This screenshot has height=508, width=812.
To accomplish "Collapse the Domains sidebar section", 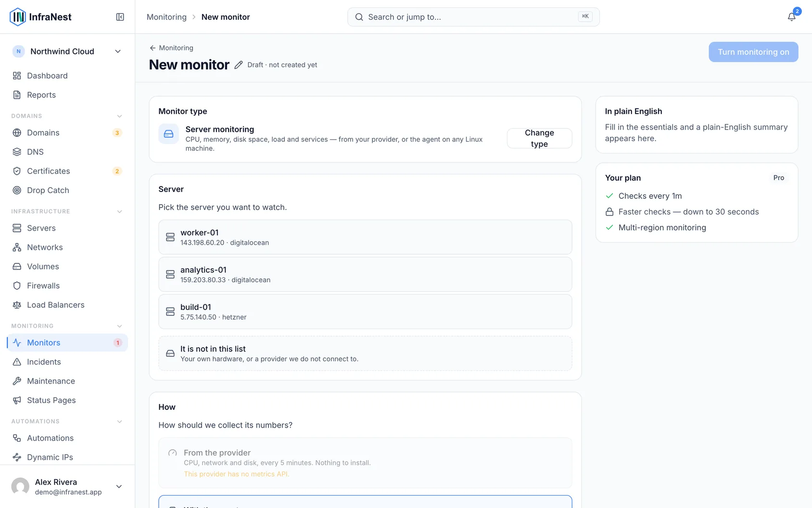I will (120, 116).
